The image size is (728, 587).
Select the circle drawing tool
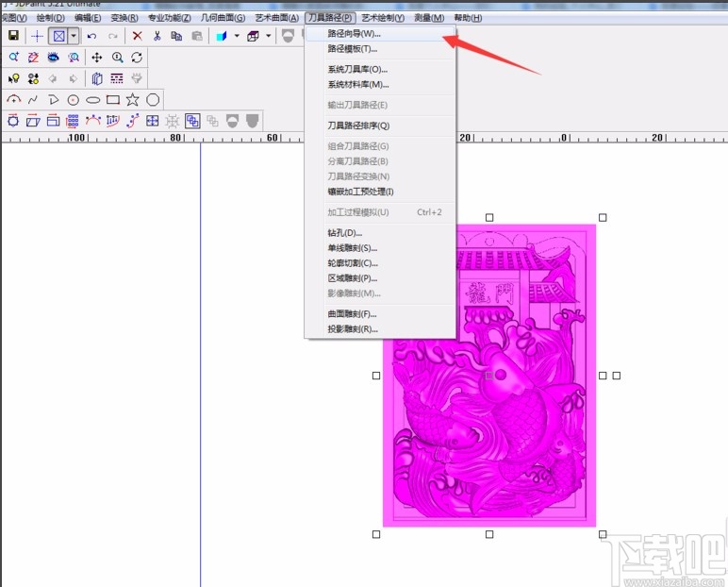tap(74, 99)
